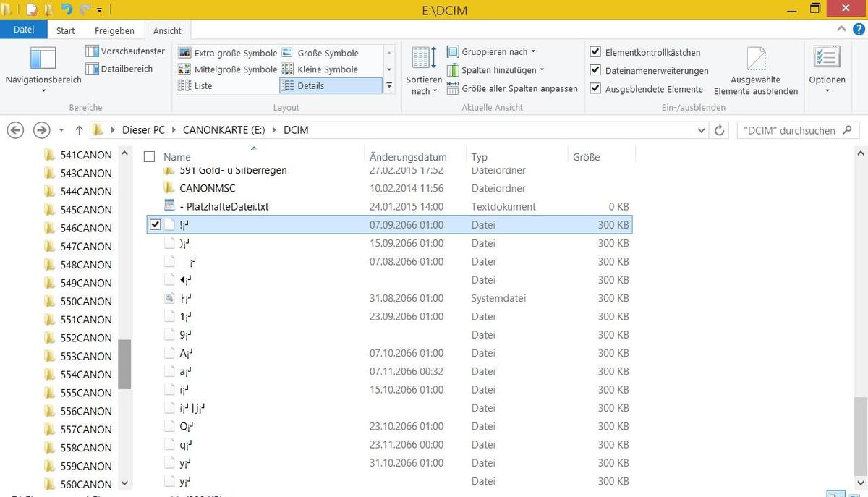Open the Datei menu

tap(24, 30)
